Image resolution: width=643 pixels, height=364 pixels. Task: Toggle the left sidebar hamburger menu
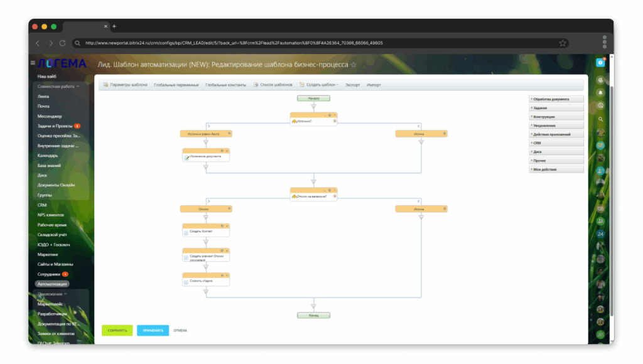pyautogui.click(x=33, y=63)
